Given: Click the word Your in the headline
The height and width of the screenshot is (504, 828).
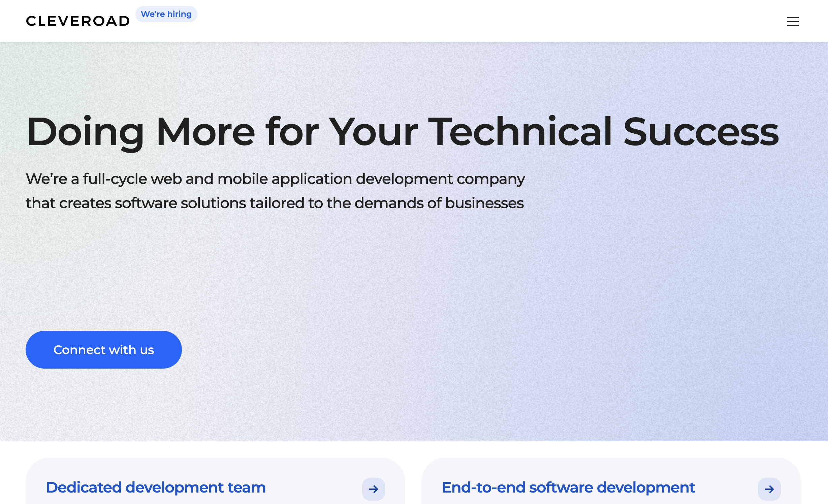Looking at the screenshot, I should (373, 132).
